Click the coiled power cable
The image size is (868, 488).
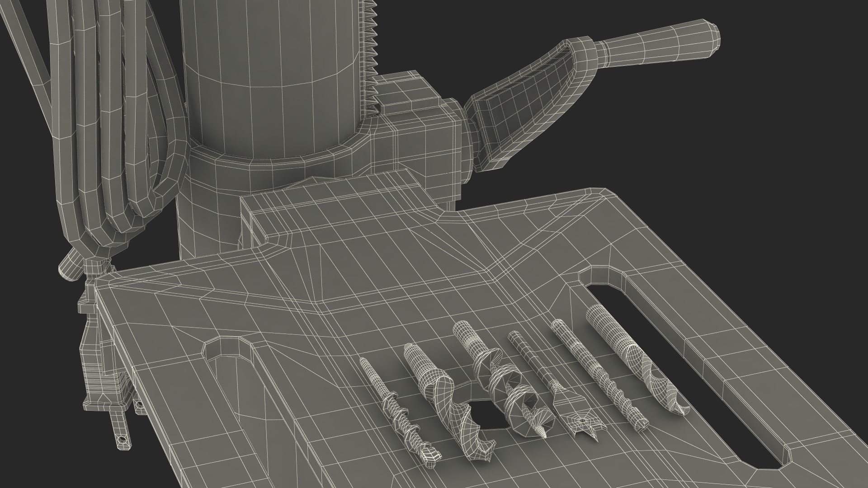(x=113, y=136)
